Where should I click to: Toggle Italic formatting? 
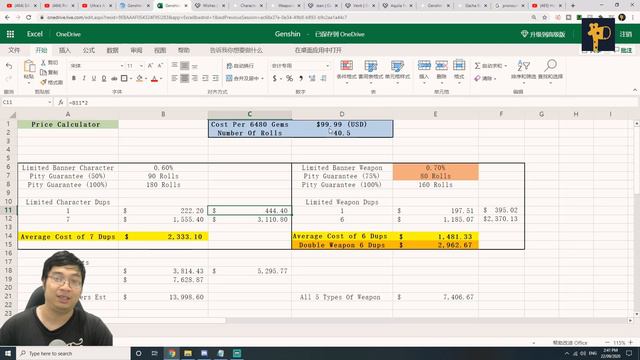point(84,78)
